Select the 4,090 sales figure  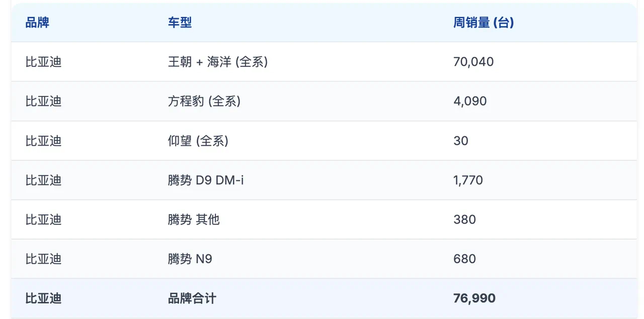pos(470,101)
